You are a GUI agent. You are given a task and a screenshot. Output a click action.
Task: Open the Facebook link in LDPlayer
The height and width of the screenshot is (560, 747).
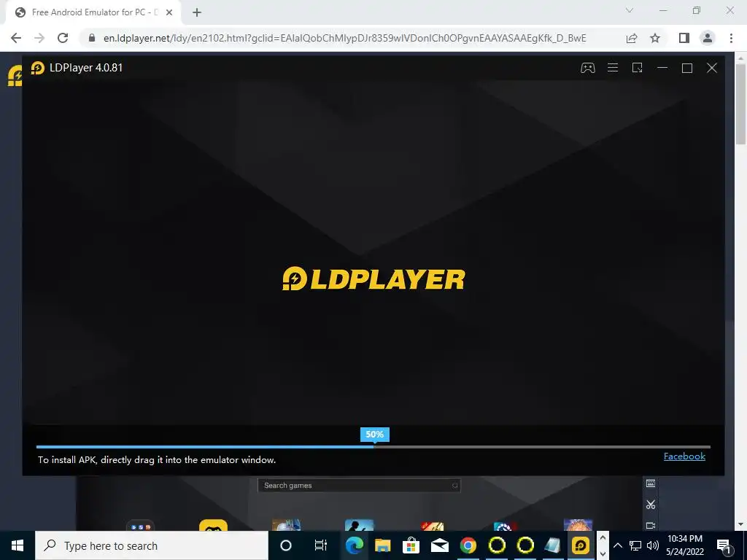[x=684, y=456]
